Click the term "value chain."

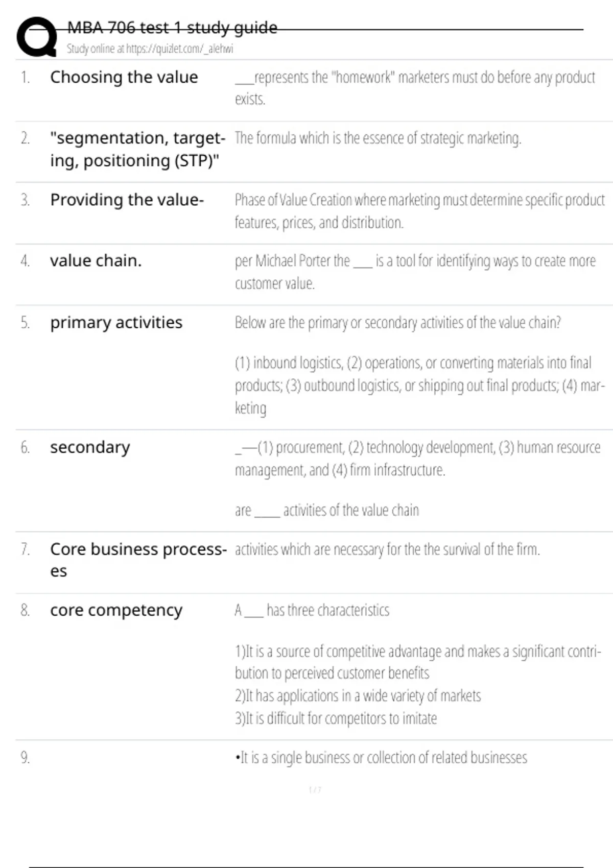click(96, 261)
